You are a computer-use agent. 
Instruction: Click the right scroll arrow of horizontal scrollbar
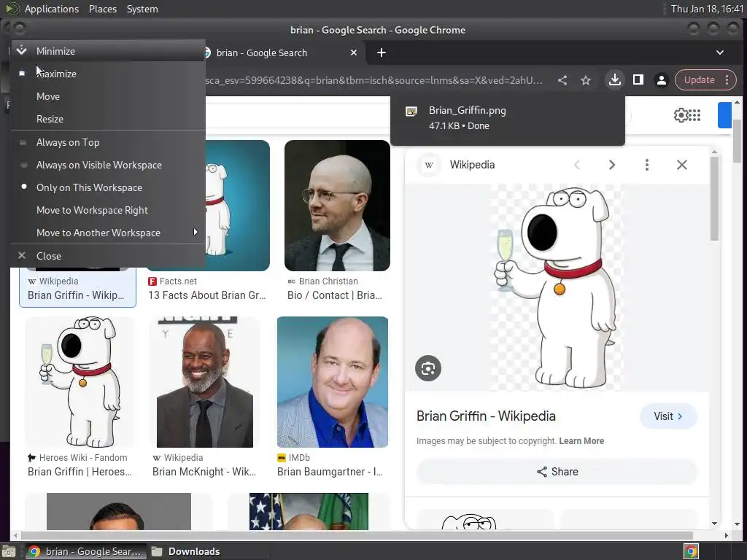coord(726,535)
